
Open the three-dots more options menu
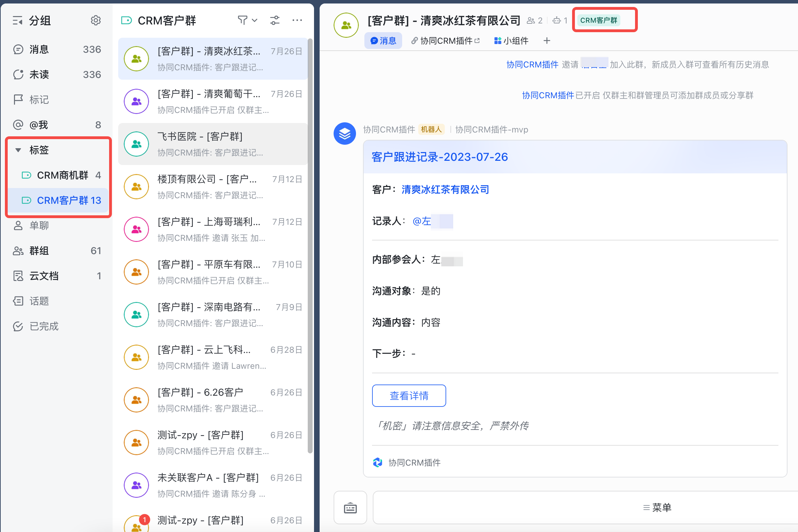click(x=297, y=20)
